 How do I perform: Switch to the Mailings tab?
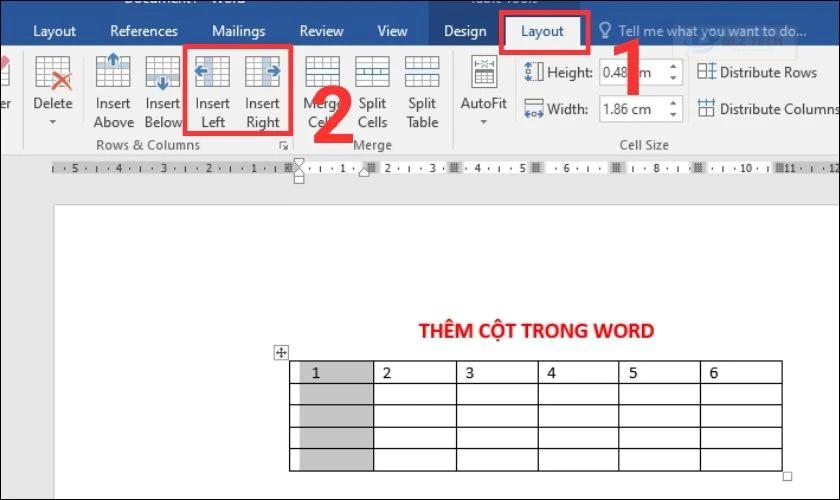pos(238,31)
